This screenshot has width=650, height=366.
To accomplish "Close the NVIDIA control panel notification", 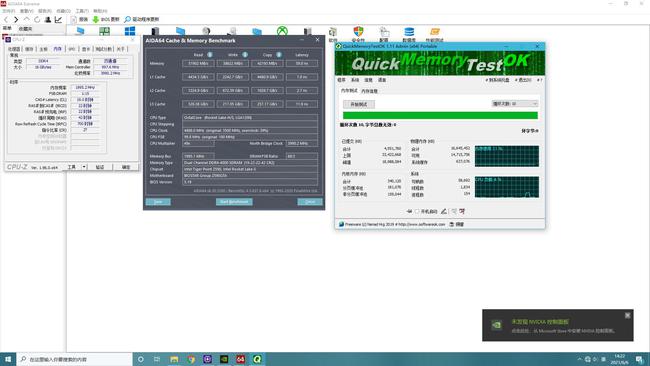I will (628, 315).
